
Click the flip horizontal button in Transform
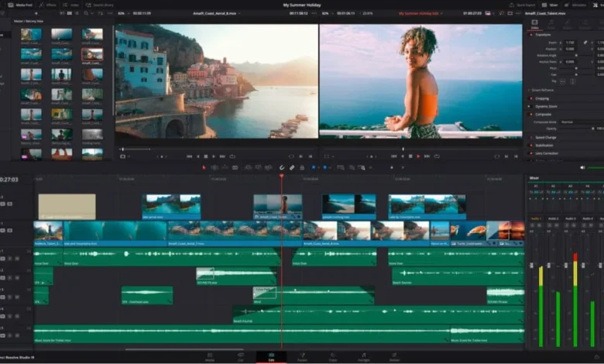pos(563,81)
